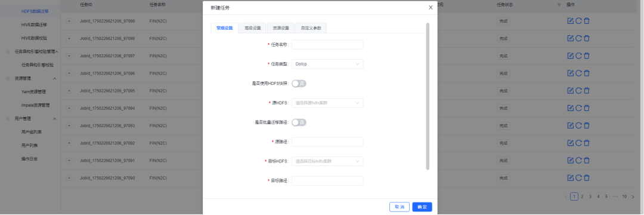644x215 pixels.
Task: Close the 新建任务 dialog with X
Action: 431,7
